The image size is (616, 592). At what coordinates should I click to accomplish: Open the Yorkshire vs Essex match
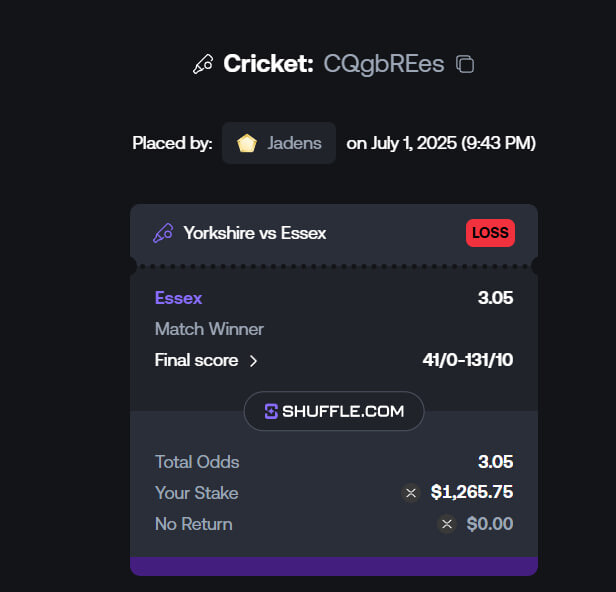255,233
